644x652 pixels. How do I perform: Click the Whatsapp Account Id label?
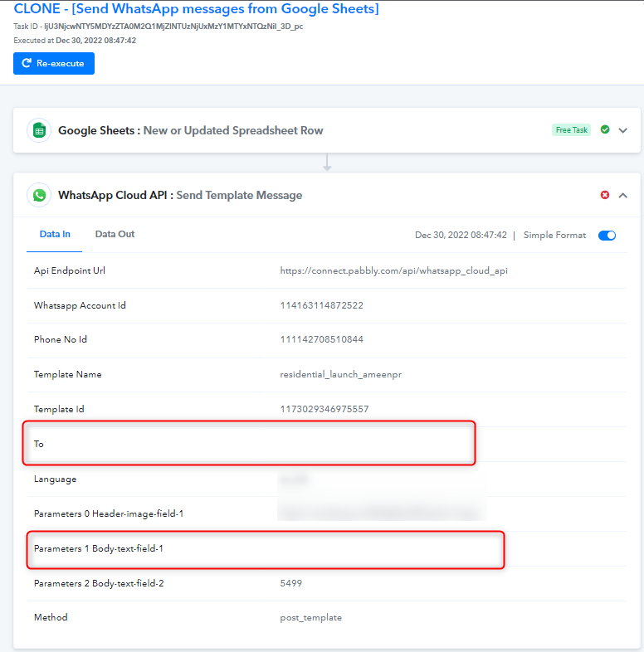[x=80, y=305]
